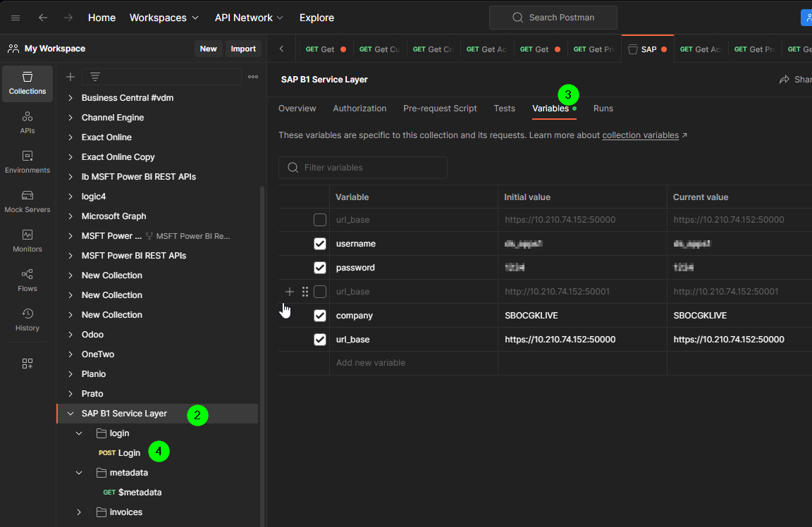812x527 pixels.
Task: Uncheck the company variable checkbox
Action: 320,315
